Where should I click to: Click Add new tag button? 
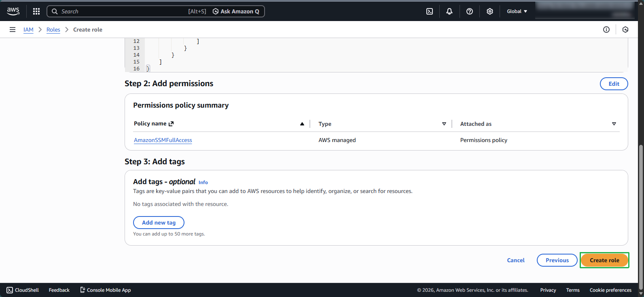point(159,223)
